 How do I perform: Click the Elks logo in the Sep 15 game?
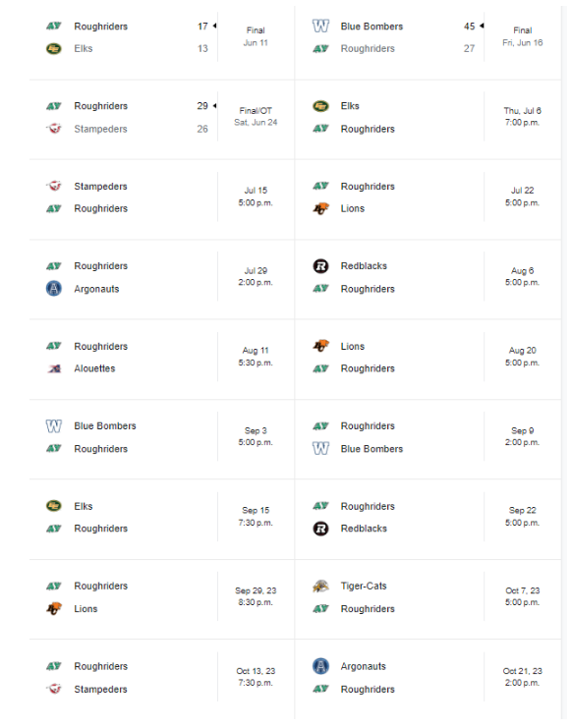click(x=54, y=506)
